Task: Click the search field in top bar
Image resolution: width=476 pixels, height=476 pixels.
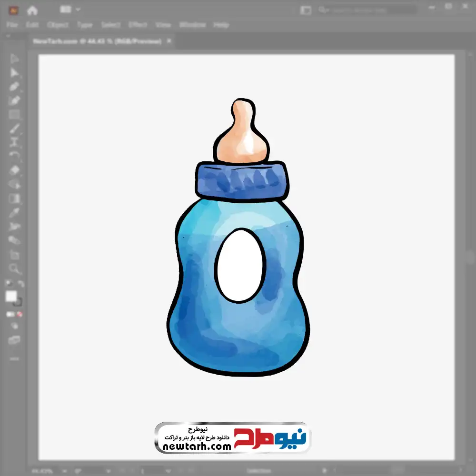Action: [x=367, y=10]
